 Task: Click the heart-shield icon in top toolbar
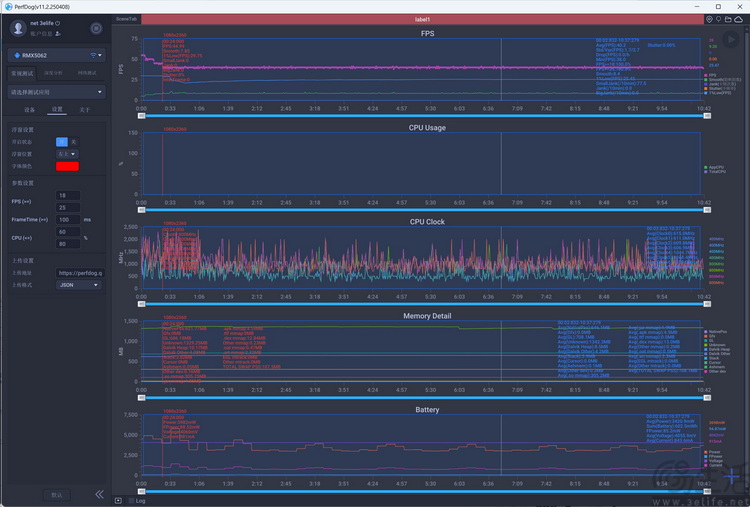[709, 20]
